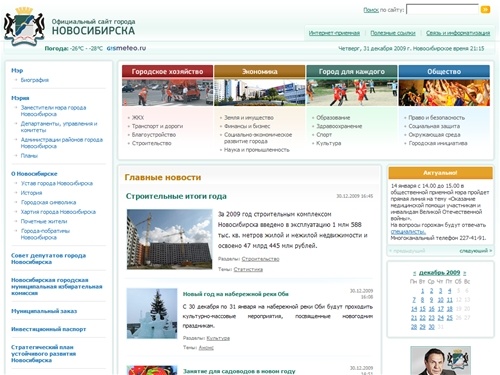Open Право и безопасность link
This screenshot has width=500, height=375.
(436, 118)
